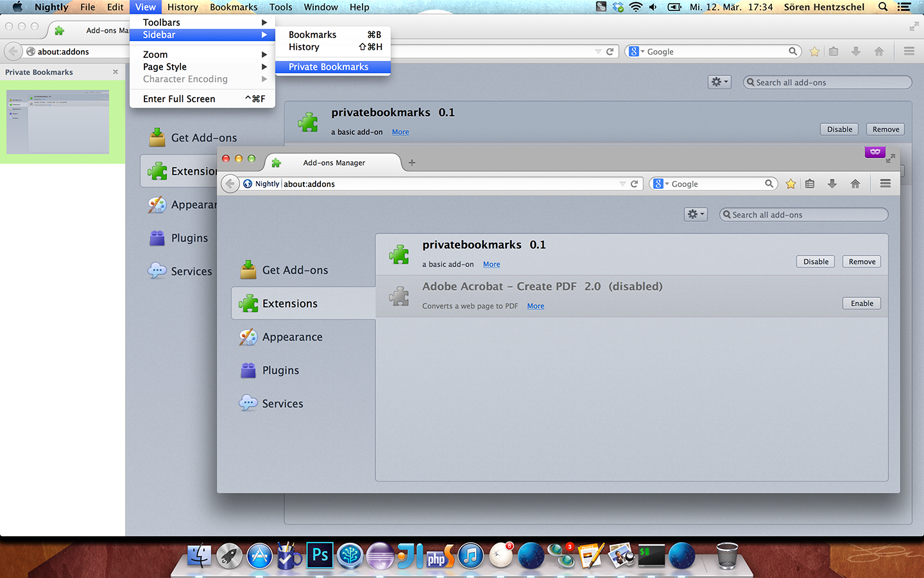Click Remove in the background window
924x578 pixels.
[x=886, y=129]
